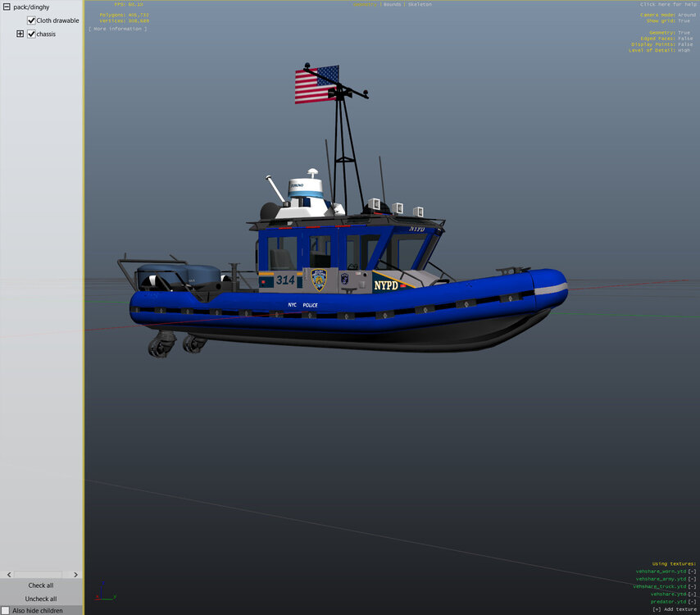Viewport: 700px width, 615px height.
Task: Toggle Show grid True value
Action: 684,20
